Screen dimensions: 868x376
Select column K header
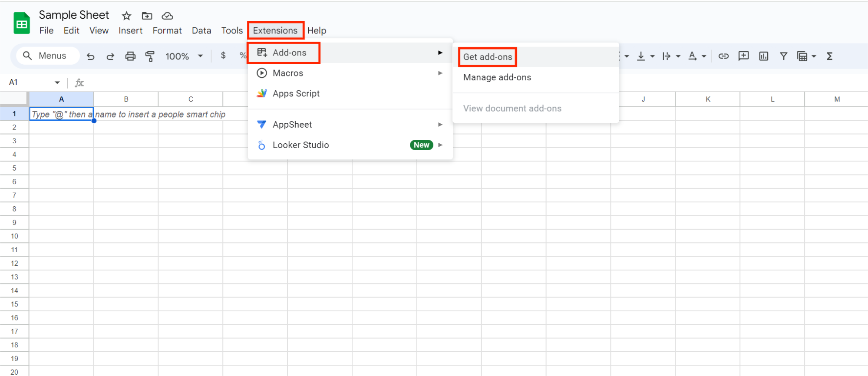click(708, 99)
